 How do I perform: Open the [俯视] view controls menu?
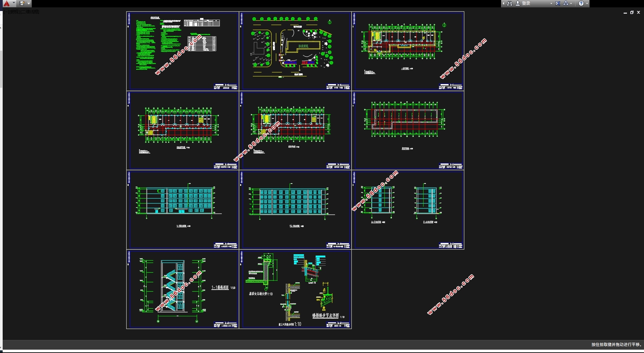point(15,12)
